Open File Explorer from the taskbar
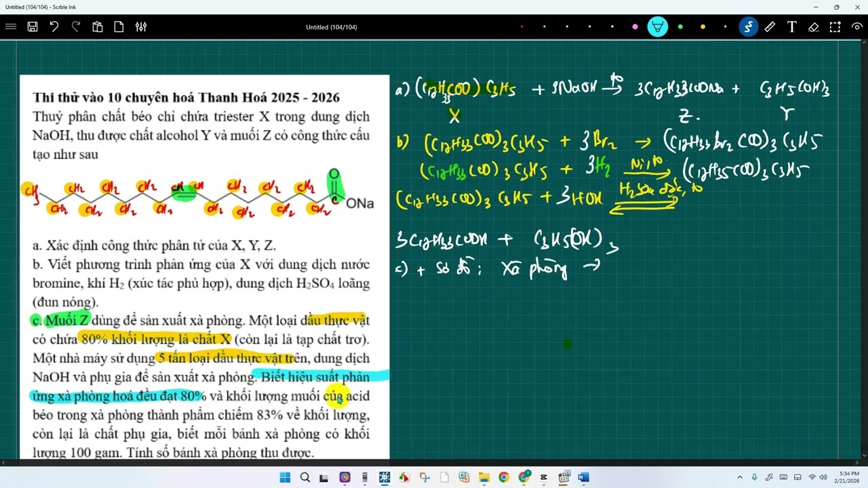 (x=484, y=477)
